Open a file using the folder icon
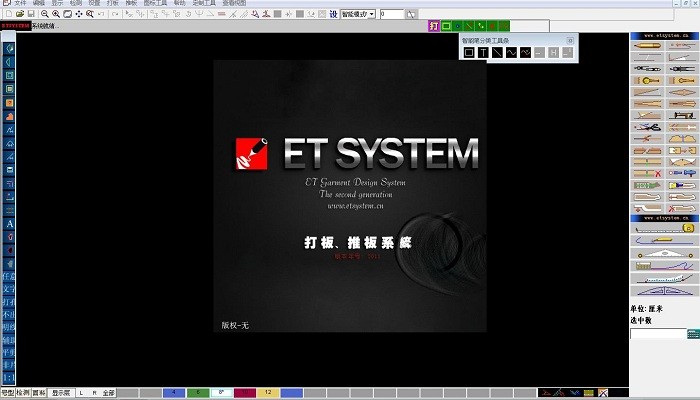Image resolution: width=700 pixels, height=400 pixels. point(20,14)
